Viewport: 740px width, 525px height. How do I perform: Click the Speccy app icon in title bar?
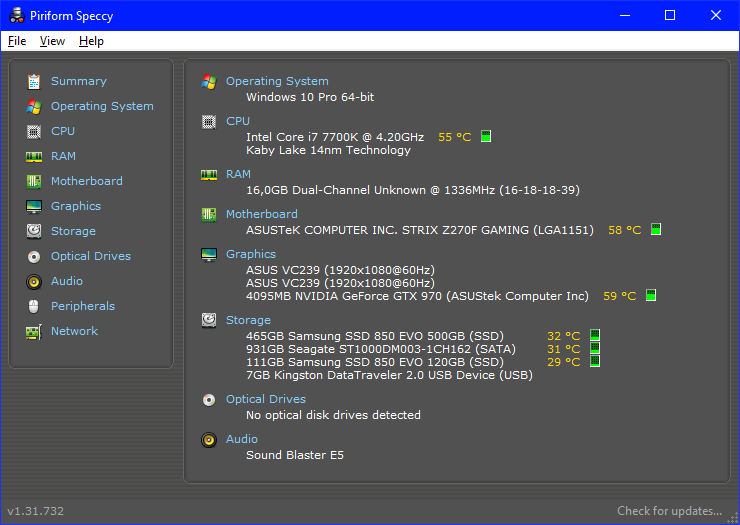(x=16, y=15)
